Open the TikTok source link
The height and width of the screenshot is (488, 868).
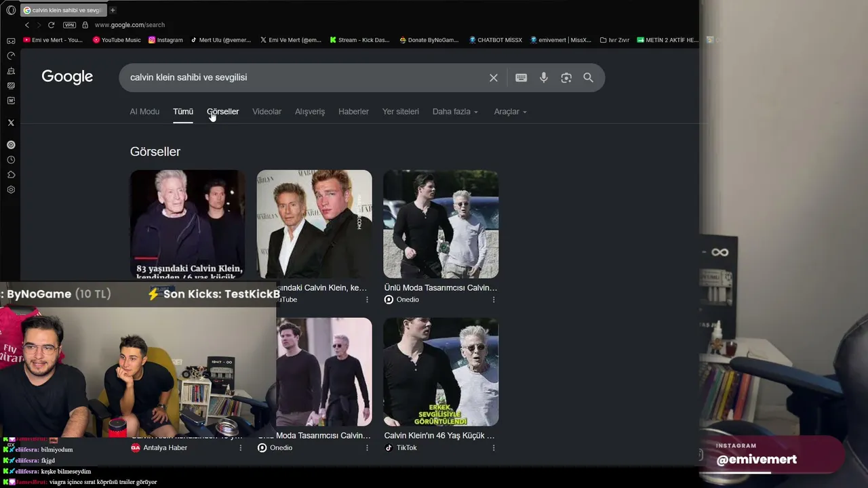coord(401,448)
